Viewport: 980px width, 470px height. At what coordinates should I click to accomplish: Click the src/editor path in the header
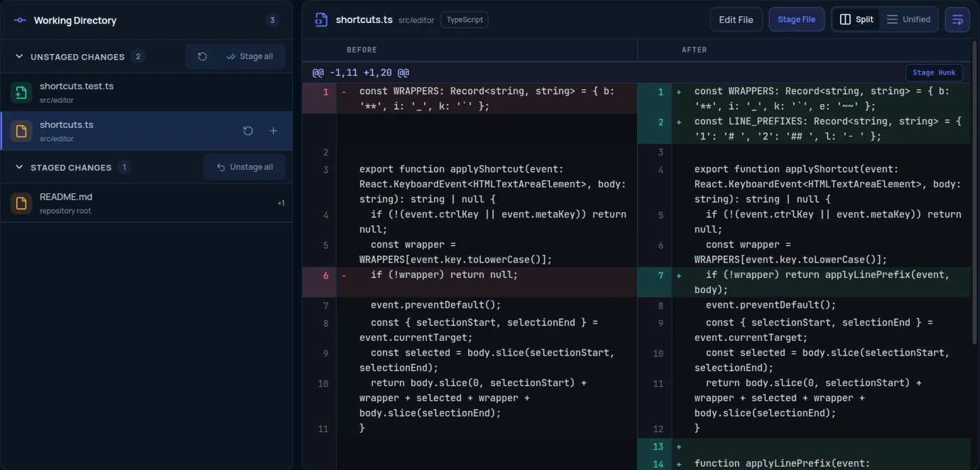pyautogui.click(x=416, y=20)
